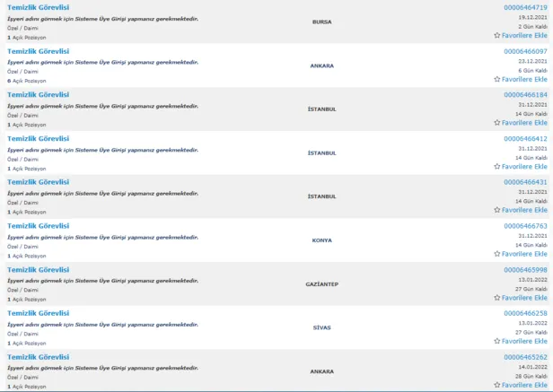
Task: Open listing number 00006464719
Action: click(x=525, y=7)
